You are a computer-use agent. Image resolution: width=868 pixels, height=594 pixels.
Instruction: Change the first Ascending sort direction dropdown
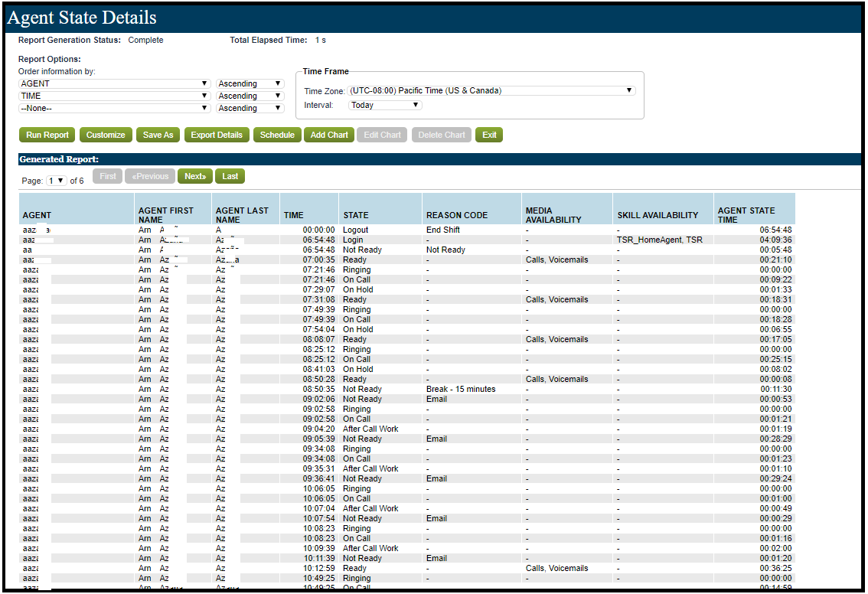[250, 83]
